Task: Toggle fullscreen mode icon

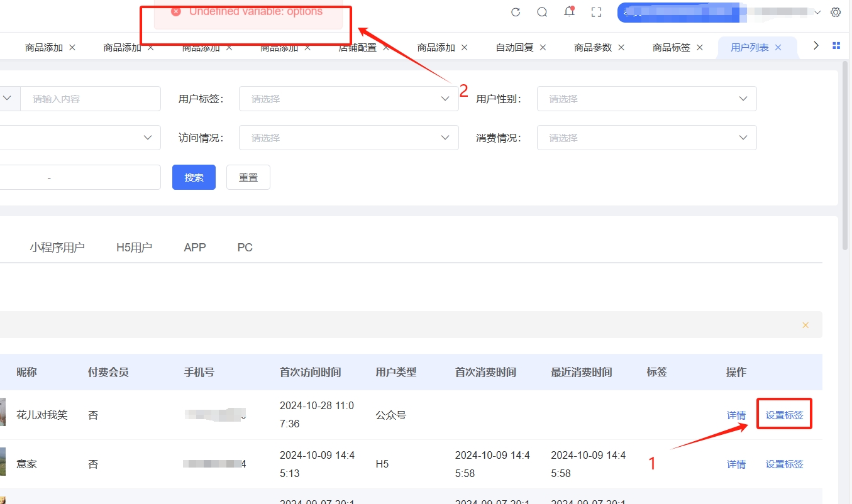Action: click(596, 12)
